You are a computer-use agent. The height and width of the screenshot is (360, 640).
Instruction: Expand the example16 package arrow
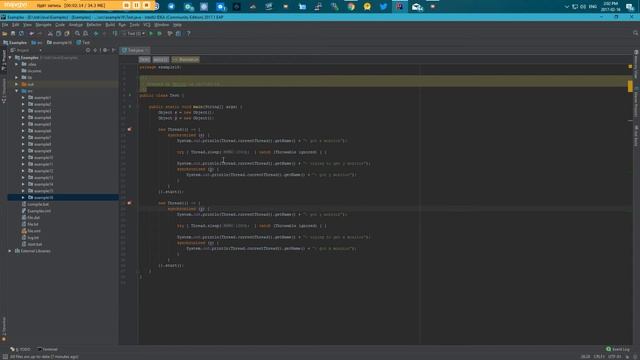tap(23, 198)
